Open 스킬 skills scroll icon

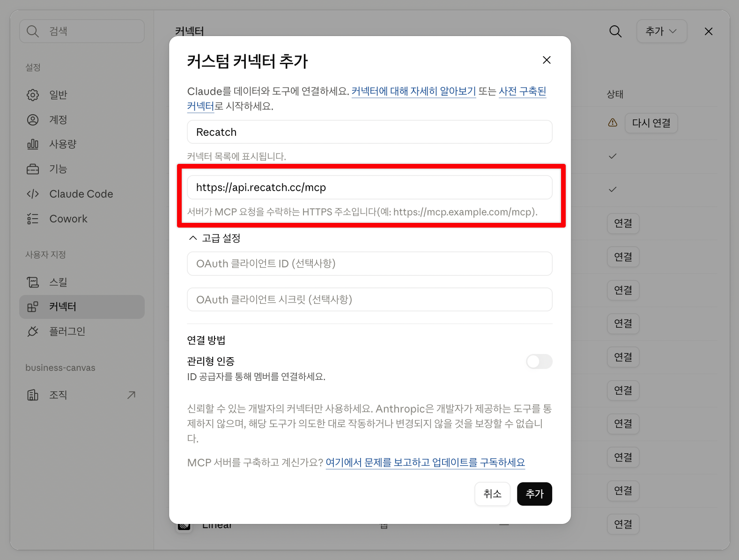[x=33, y=282]
